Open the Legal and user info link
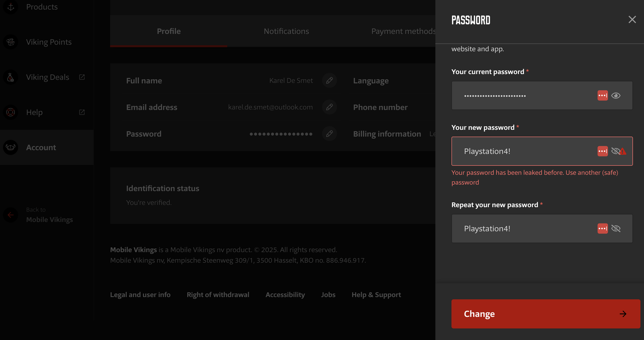 [x=140, y=295]
